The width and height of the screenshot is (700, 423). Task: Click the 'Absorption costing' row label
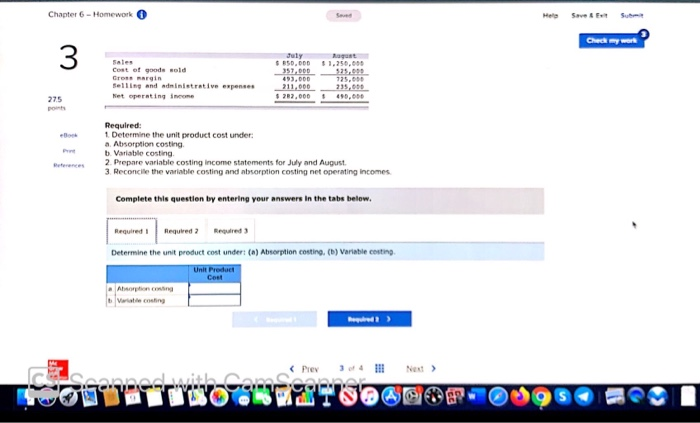(145, 289)
